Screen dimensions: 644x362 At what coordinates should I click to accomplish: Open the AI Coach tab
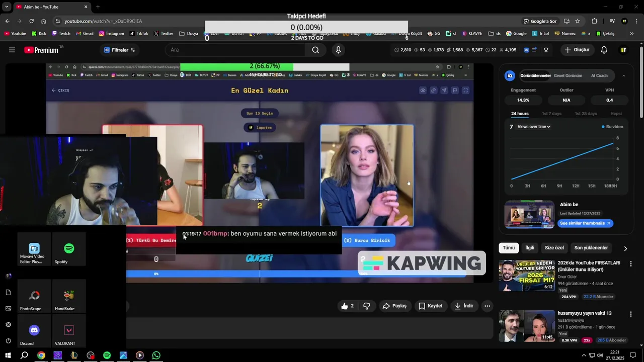point(599,75)
